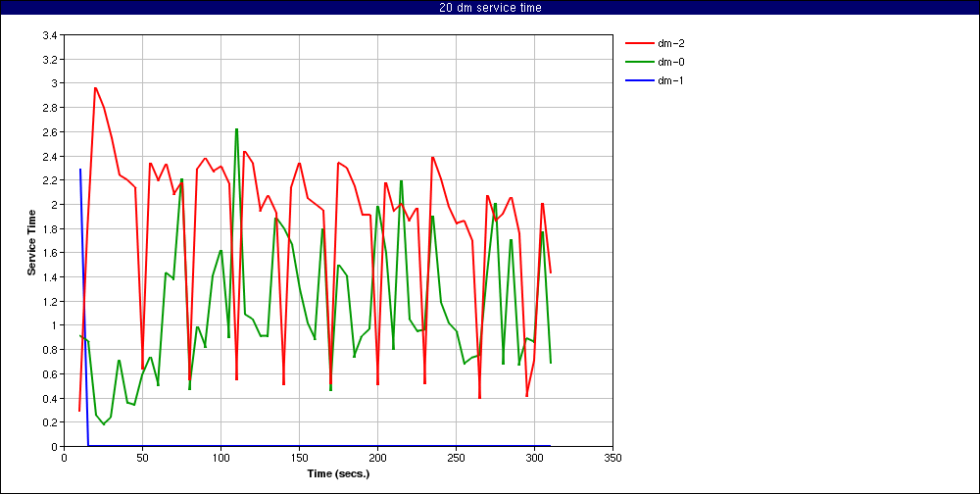Click the 350 x-axis tick value
This screenshot has height=494, width=980.
613,459
